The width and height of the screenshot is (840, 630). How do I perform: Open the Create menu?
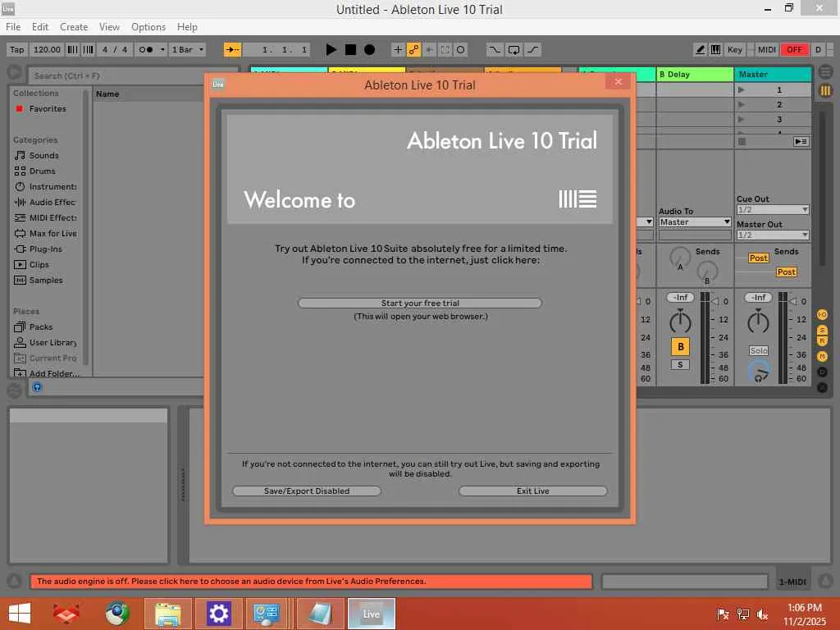point(73,27)
